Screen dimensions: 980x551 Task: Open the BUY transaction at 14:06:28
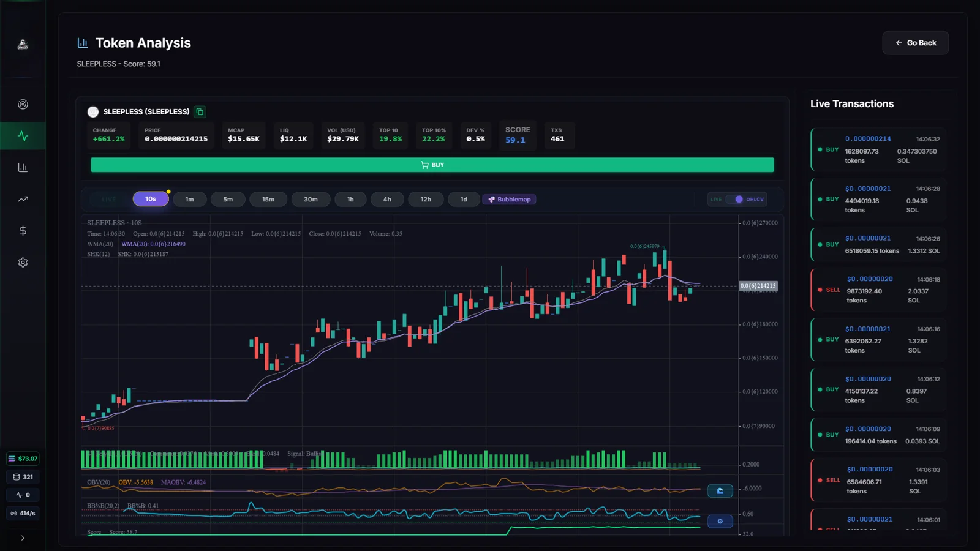coord(879,200)
